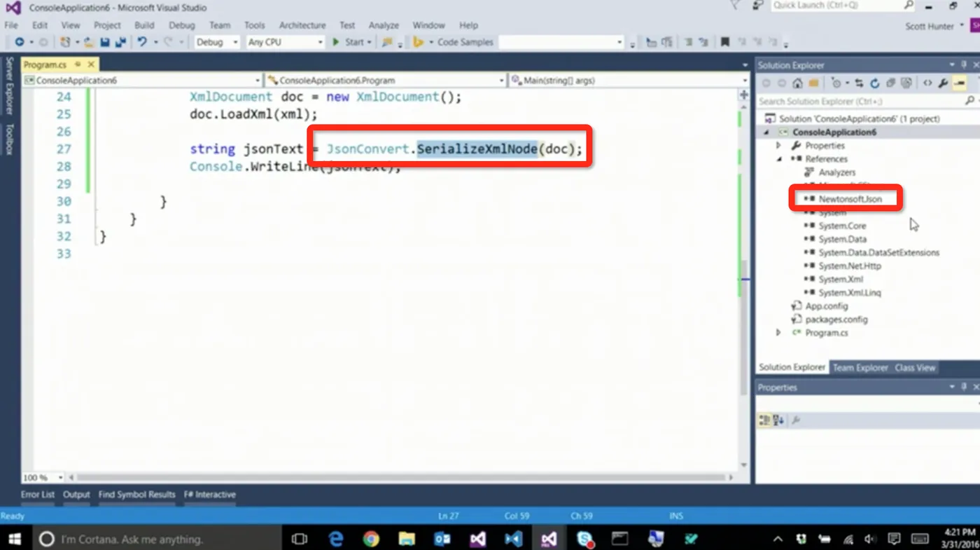This screenshot has height=550, width=980.
Task: Click the Find in Files toolbar icon
Action: [386, 42]
